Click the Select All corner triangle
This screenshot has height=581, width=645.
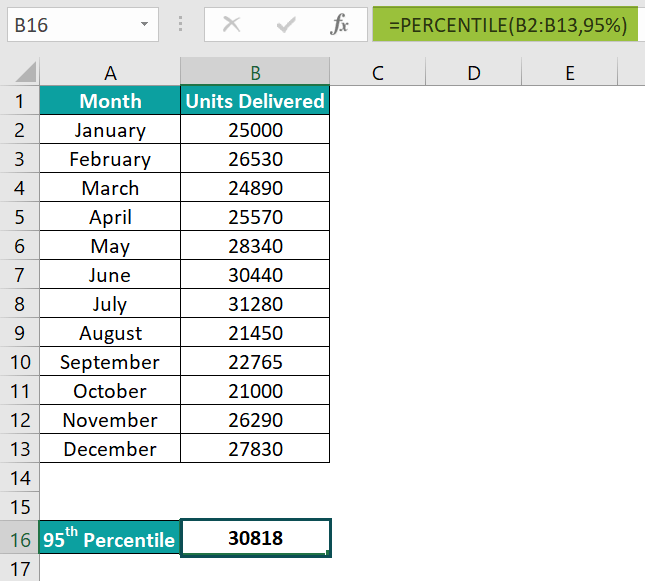pyautogui.click(x=27, y=72)
